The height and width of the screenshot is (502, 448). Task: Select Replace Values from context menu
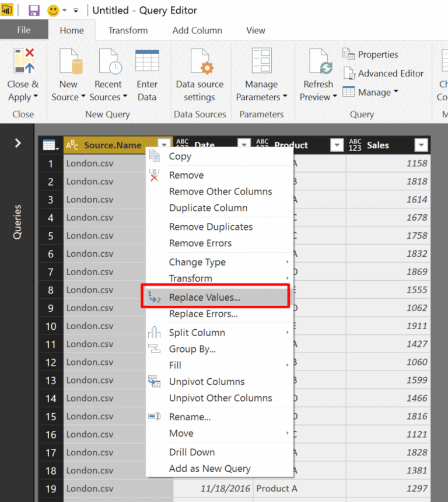[x=204, y=297]
